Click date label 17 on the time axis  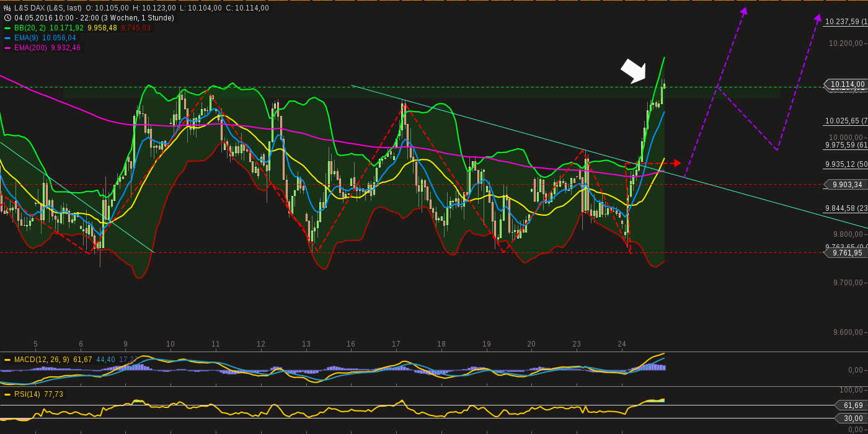(x=396, y=344)
